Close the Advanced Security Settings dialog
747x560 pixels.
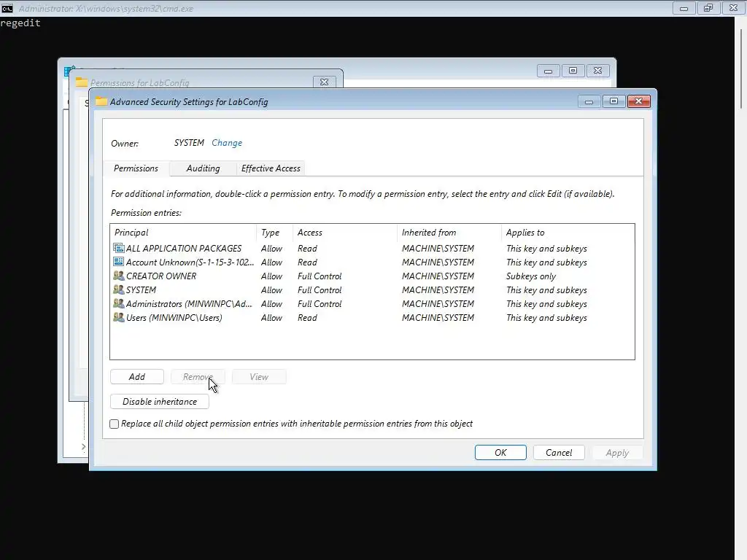(x=638, y=101)
